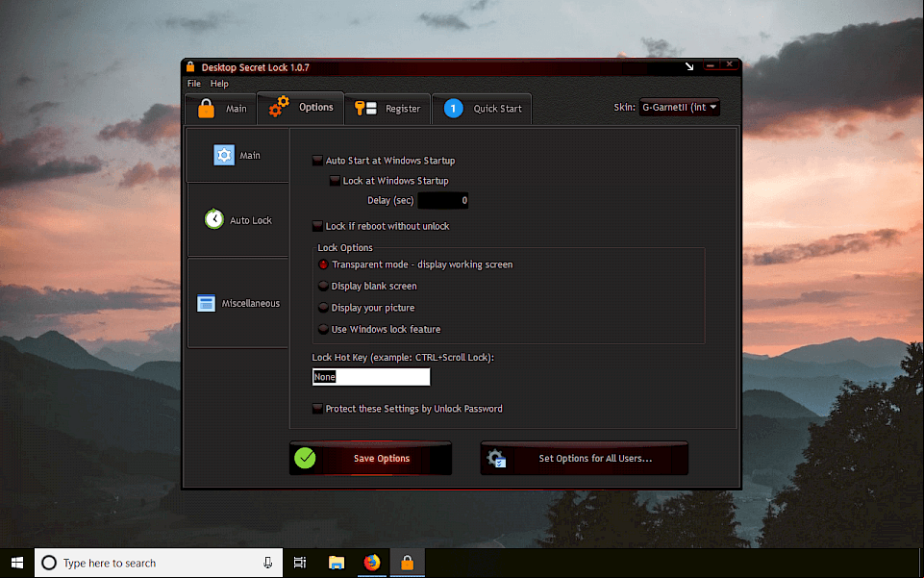Click the microphone icon in the search box
924x578 pixels.
[267, 563]
